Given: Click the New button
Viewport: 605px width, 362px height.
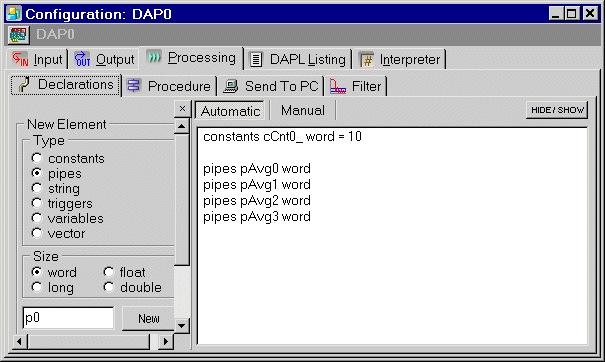Looking at the screenshot, I should tap(148, 318).
